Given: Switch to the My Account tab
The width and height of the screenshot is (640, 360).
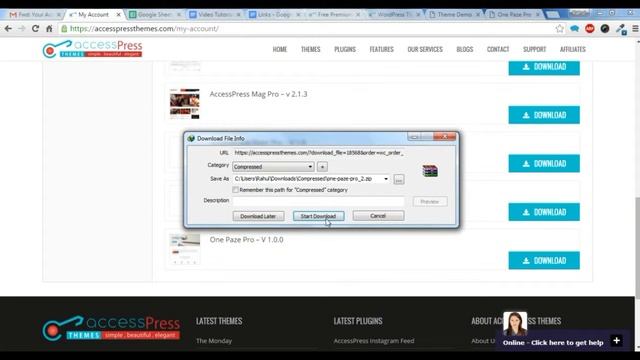Looking at the screenshot, I should click(x=93, y=14).
